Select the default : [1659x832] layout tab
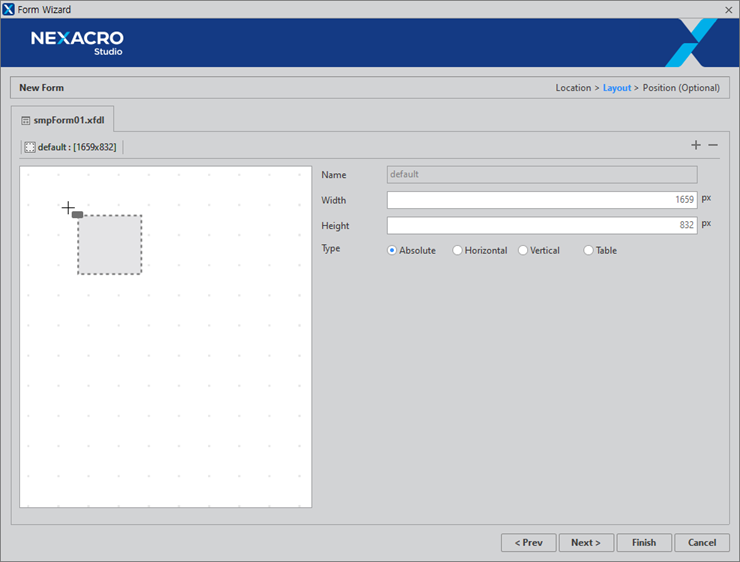Viewport: 740px width, 562px height. coord(72,147)
